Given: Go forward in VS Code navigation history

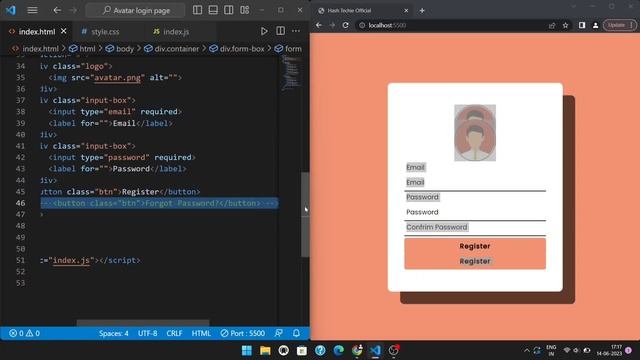Looking at the screenshot, I should [73, 10].
